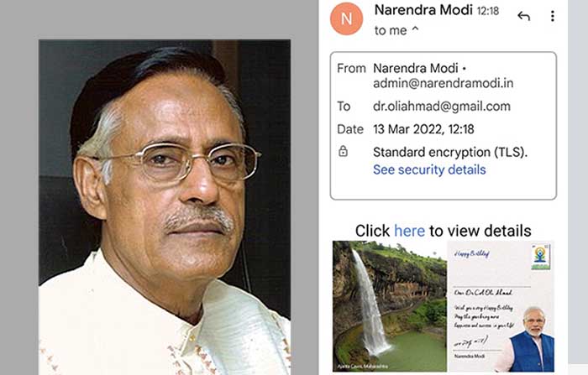Open the waterfall image in the greeting card

(389, 306)
